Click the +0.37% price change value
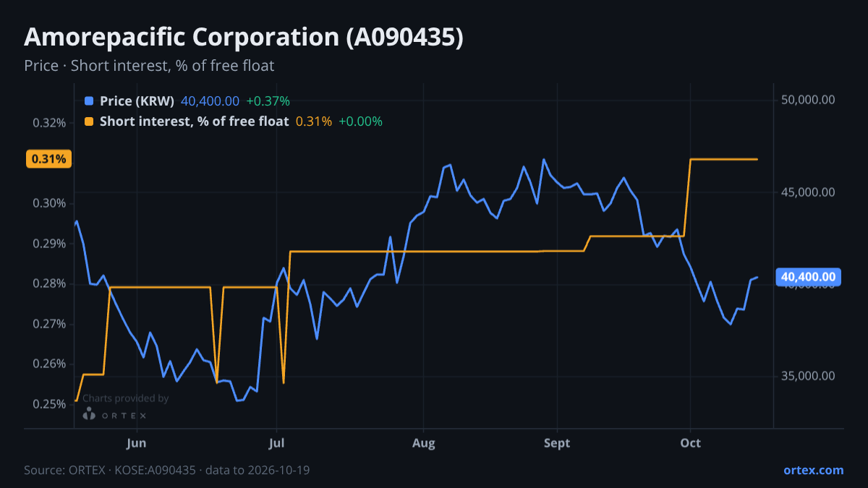Image resolution: width=868 pixels, height=488 pixels. [x=268, y=101]
